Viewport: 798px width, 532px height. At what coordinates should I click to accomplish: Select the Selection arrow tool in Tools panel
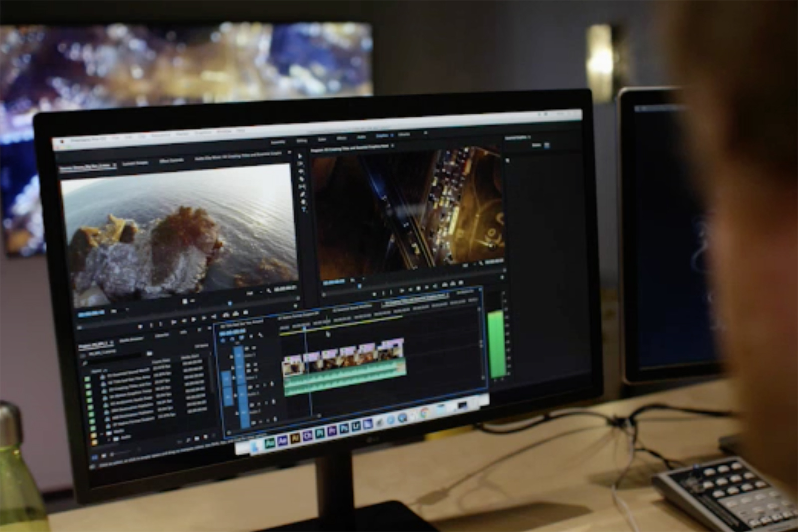tap(300, 156)
